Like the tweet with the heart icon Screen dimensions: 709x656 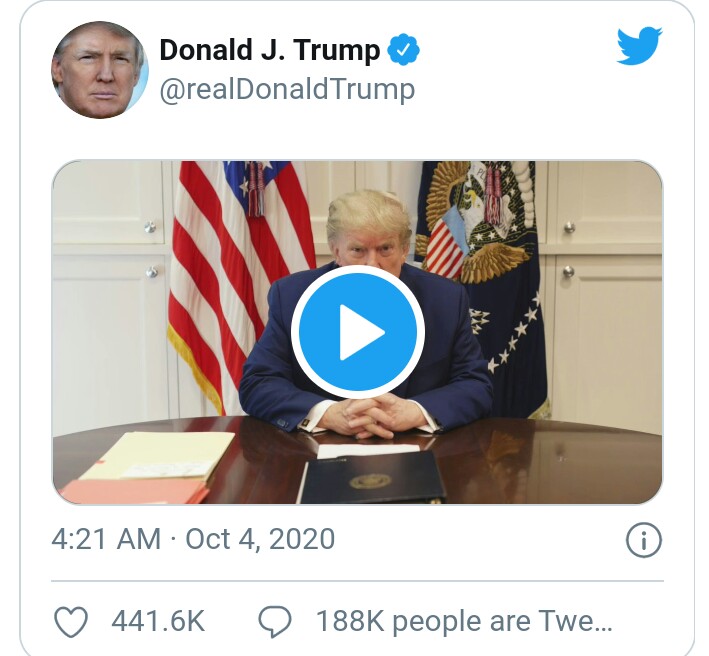point(71,622)
